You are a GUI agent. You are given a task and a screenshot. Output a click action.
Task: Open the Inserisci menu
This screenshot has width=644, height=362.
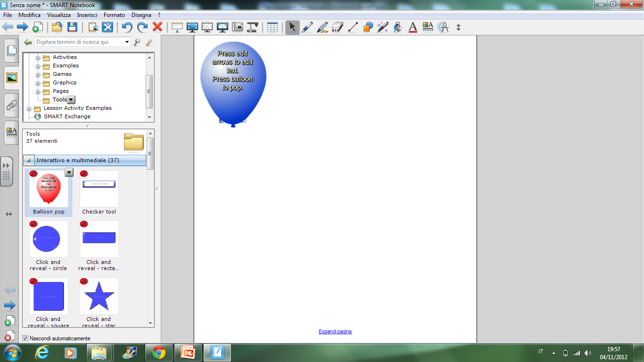tap(87, 15)
